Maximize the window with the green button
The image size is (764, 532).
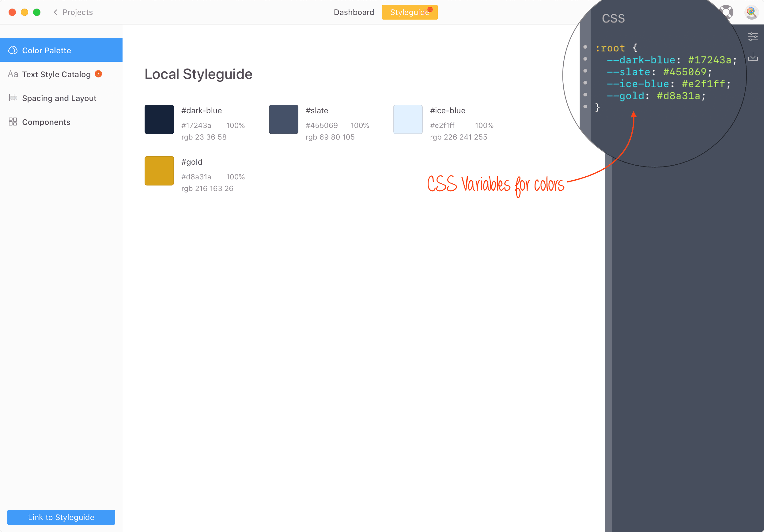(37, 12)
